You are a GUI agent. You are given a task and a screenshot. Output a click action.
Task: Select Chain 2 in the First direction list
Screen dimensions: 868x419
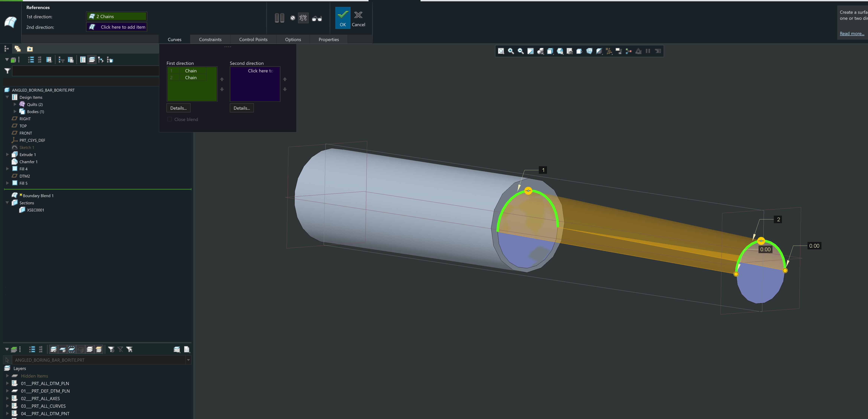tap(191, 77)
